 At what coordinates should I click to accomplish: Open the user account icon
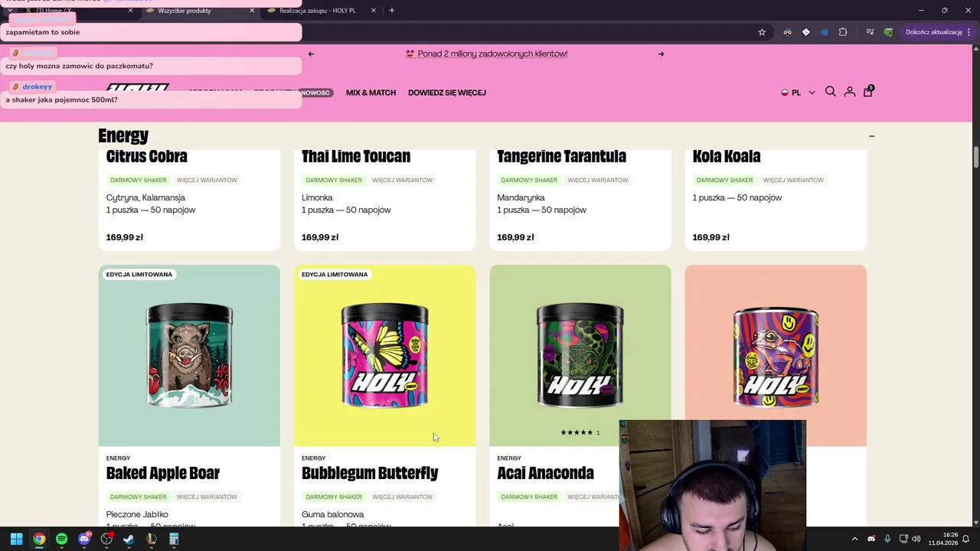point(849,92)
